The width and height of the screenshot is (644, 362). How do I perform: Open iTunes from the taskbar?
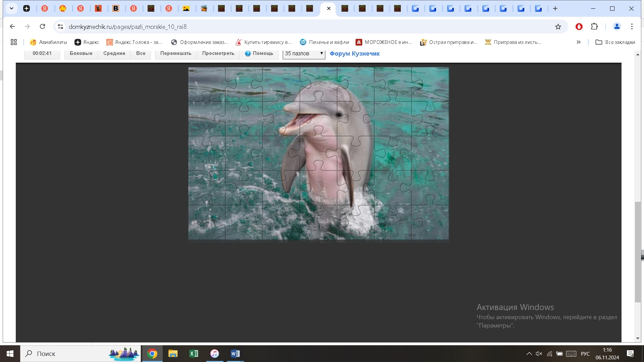(x=215, y=354)
